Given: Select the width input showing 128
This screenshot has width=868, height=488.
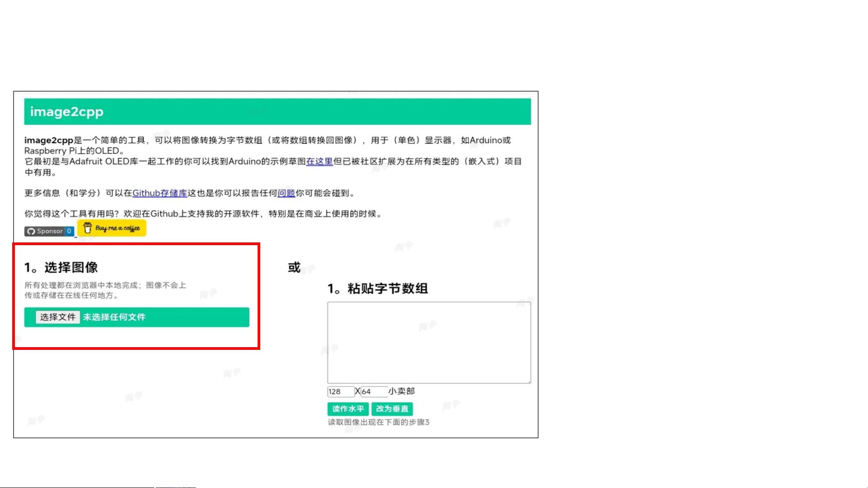Looking at the screenshot, I should click(x=341, y=391).
